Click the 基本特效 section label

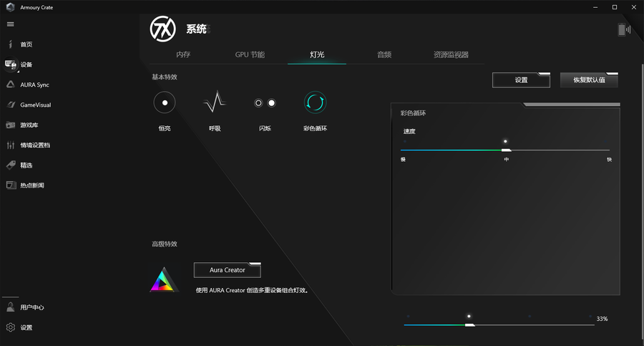tap(165, 77)
